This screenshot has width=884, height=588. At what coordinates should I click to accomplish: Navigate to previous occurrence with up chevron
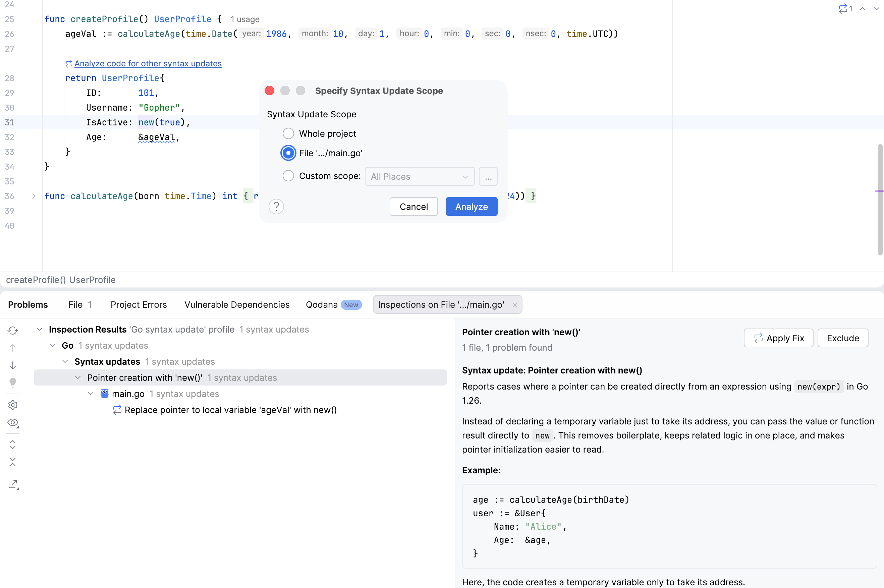pyautogui.click(x=862, y=8)
